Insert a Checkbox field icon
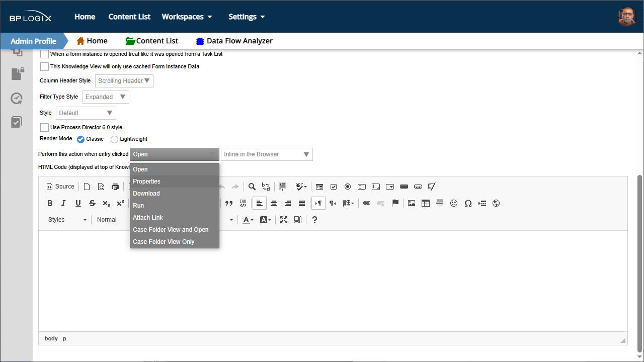 [334, 187]
